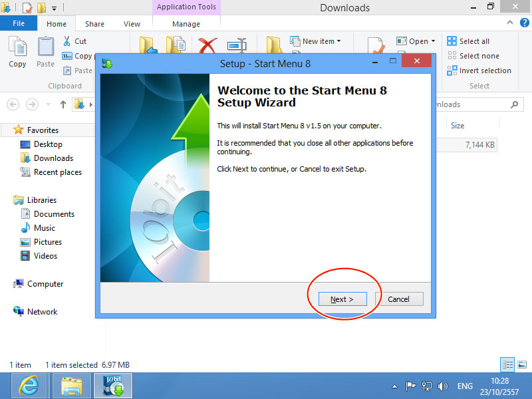Open Setup window system menu icon
Image resolution: width=532 pixels, height=399 pixels.
pyautogui.click(x=107, y=63)
